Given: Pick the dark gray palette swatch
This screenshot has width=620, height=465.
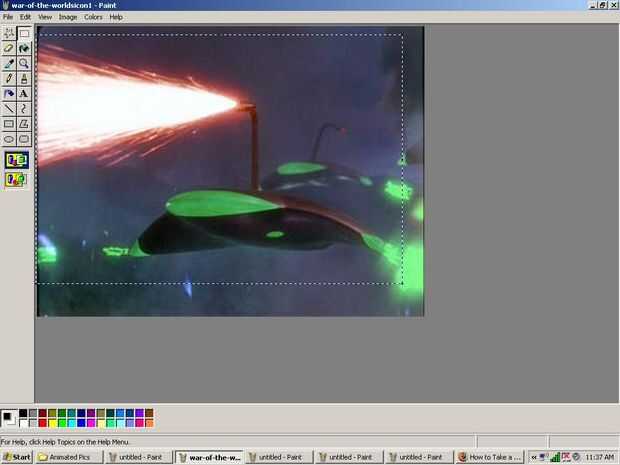Looking at the screenshot, I should 33,414.
